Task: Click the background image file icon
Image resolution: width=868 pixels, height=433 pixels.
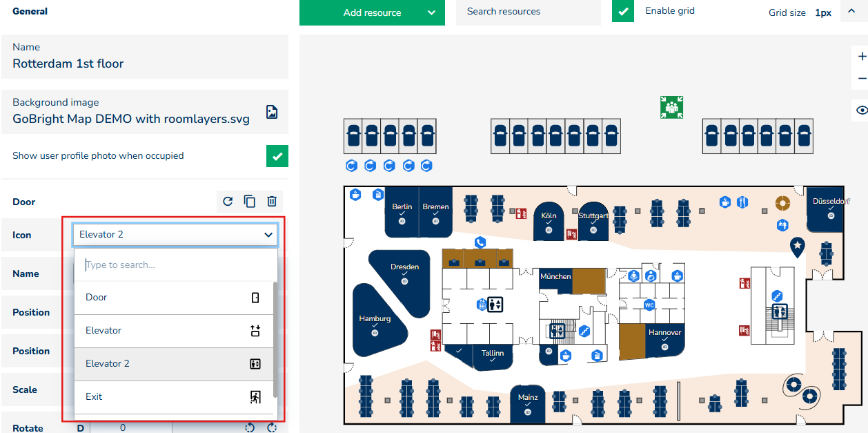Action: coord(272,112)
